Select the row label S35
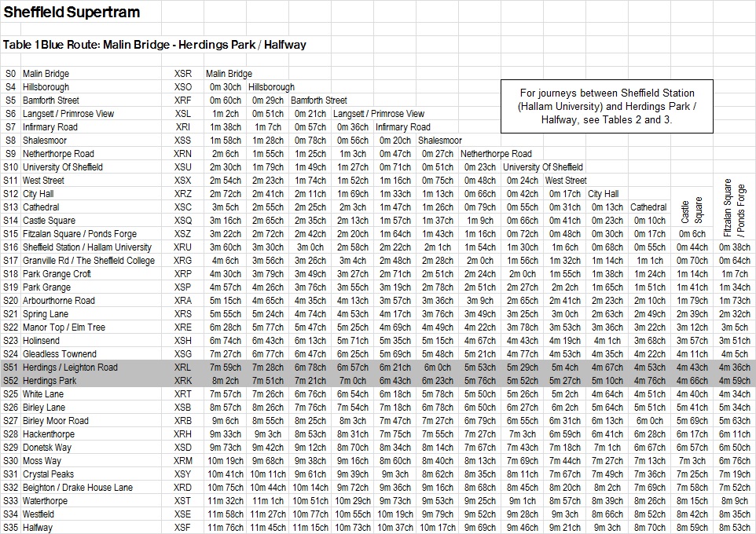Viewport: 756px width, 534px height. pos(10,528)
